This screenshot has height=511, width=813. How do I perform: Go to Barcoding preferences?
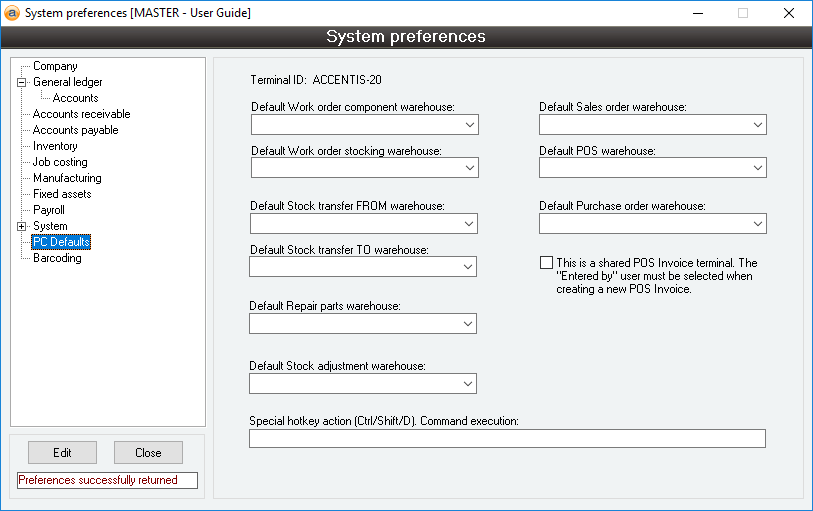[x=57, y=258]
